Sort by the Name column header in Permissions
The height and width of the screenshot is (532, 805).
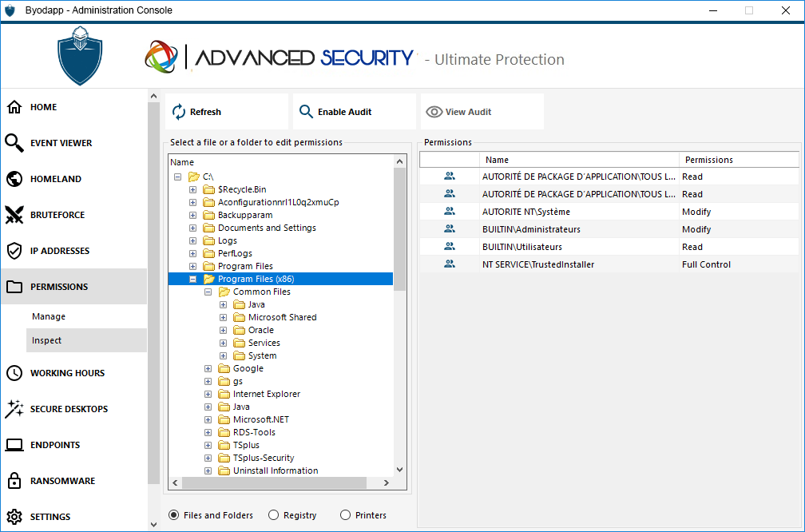pos(579,160)
